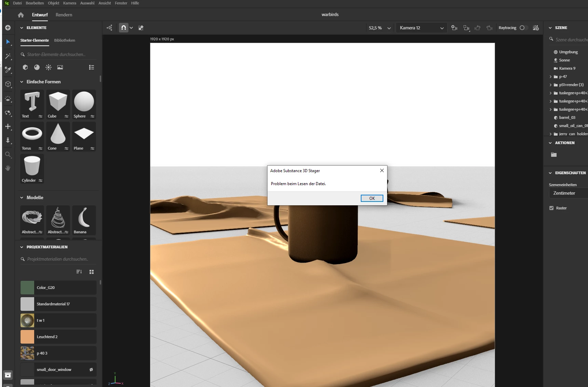Select the Banana model thumbnail
The height and width of the screenshot is (387, 588).
click(x=84, y=220)
